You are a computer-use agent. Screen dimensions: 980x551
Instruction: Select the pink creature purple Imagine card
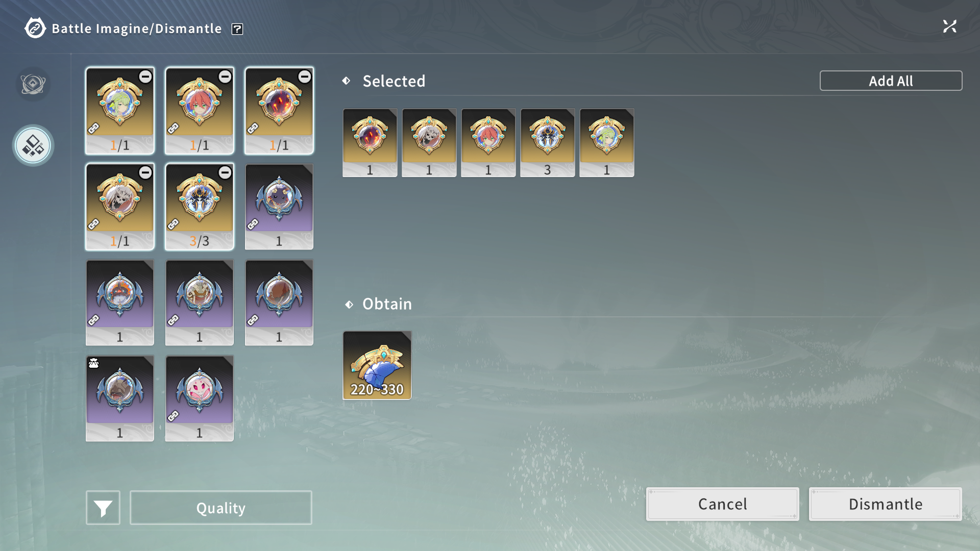[x=200, y=398]
